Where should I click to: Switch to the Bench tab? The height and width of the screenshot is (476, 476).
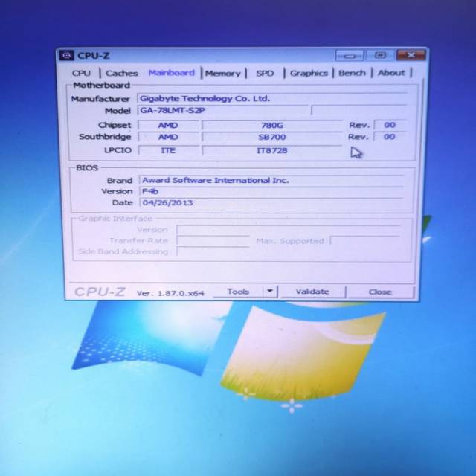(352, 73)
